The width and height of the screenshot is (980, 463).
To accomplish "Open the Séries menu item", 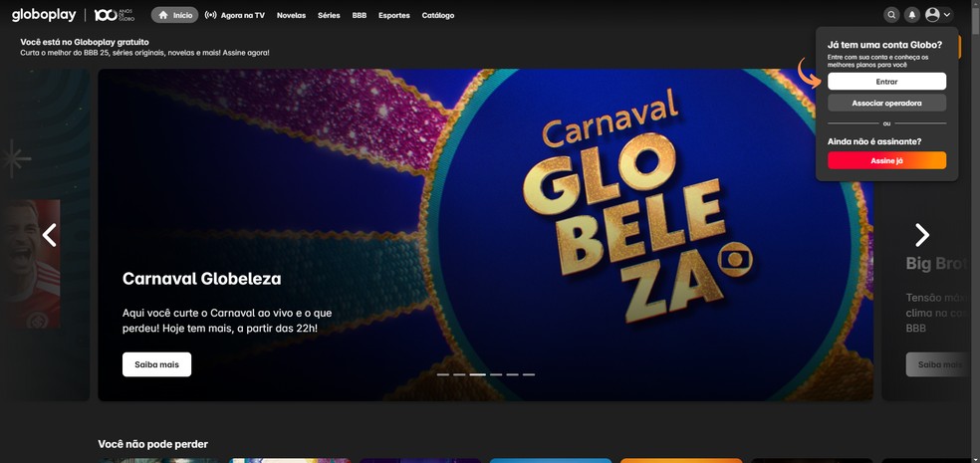I will [x=329, y=15].
